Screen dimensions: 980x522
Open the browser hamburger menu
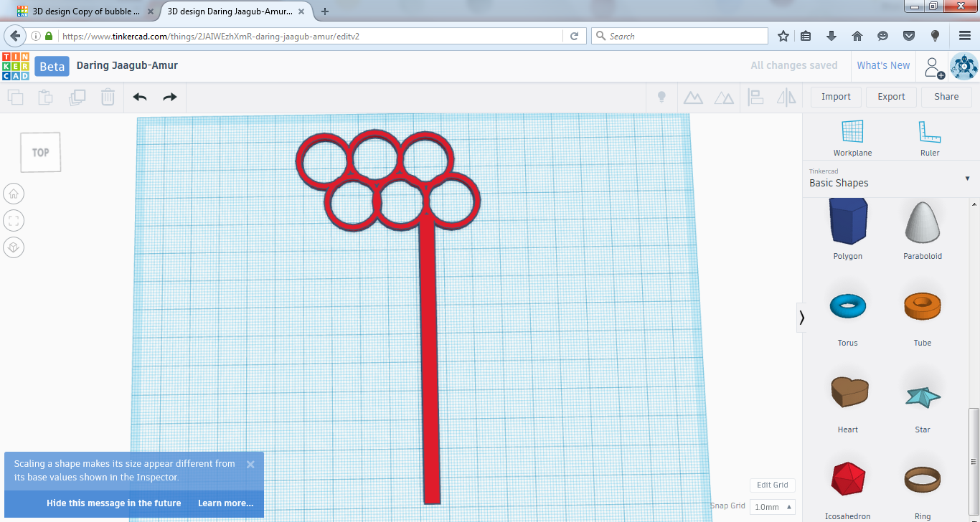click(965, 36)
